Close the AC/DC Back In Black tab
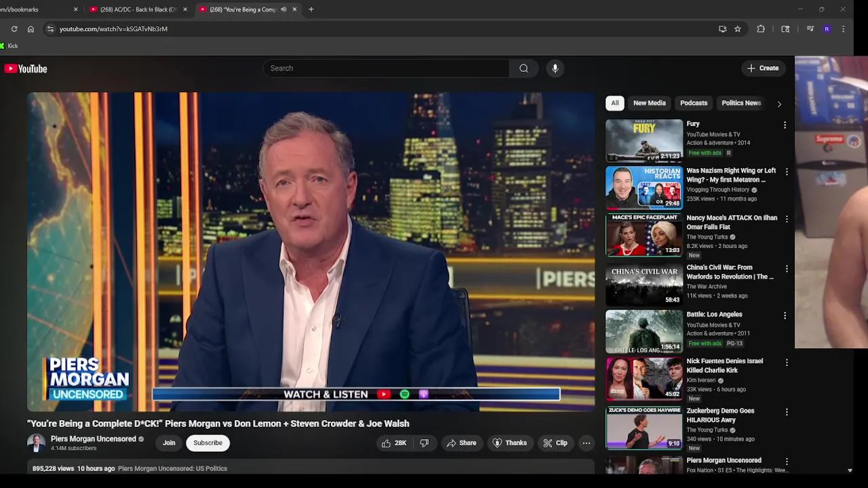This screenshot has width=868, height=488. click(x=185, y=9)
